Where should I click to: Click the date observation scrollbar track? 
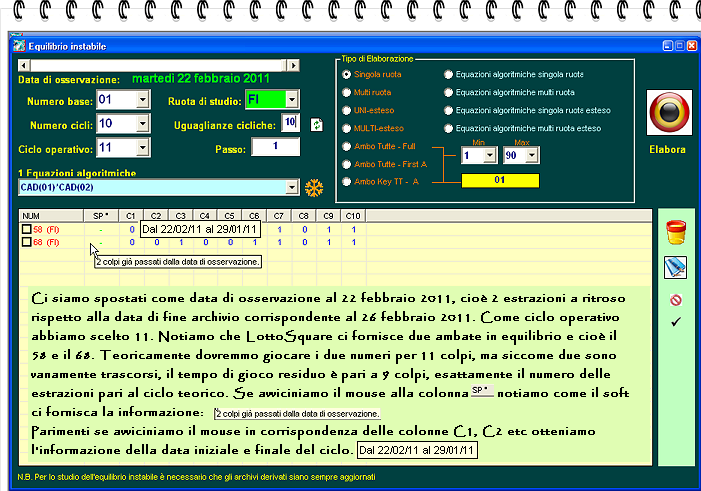158,65
